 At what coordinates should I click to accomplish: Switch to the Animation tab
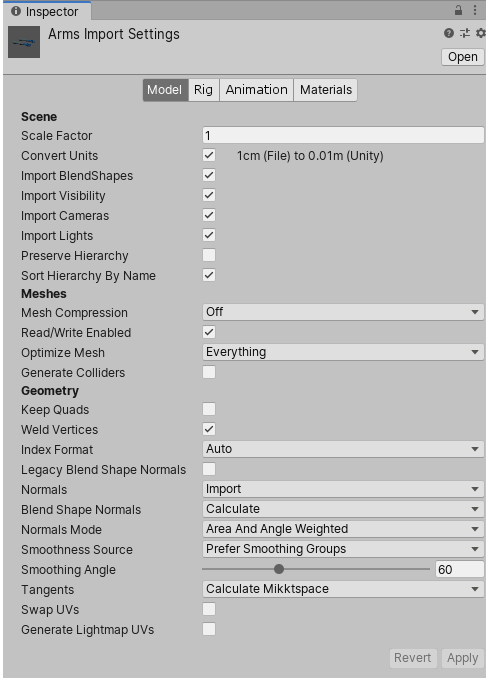pyautogui.click(x=256, y=90)
